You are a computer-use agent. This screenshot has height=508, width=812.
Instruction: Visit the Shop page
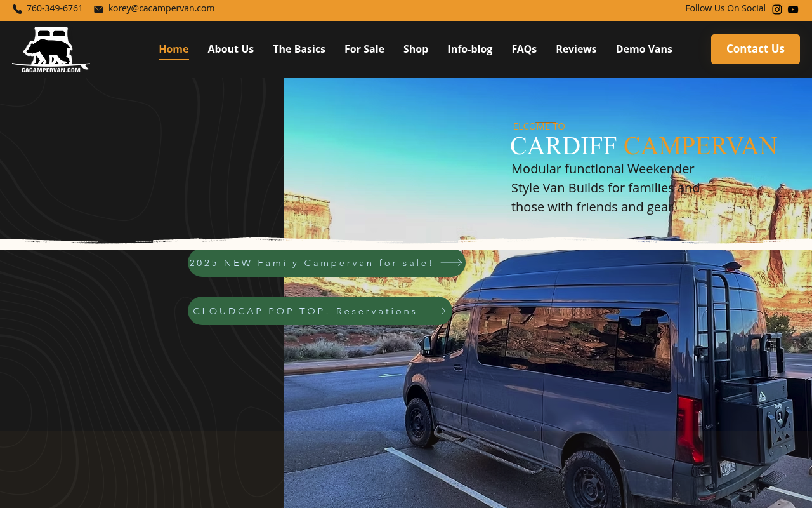point(416,48)
